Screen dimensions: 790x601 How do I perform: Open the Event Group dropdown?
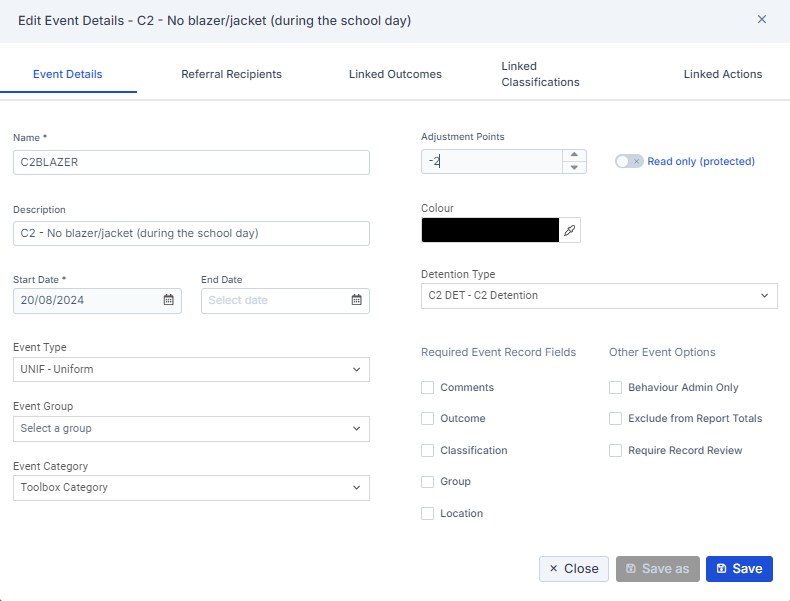[x=191, y=429]
